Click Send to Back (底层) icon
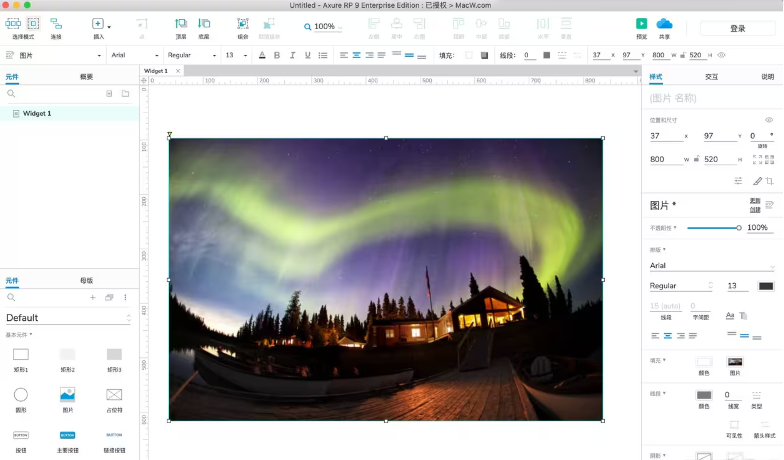 [204, 23]
